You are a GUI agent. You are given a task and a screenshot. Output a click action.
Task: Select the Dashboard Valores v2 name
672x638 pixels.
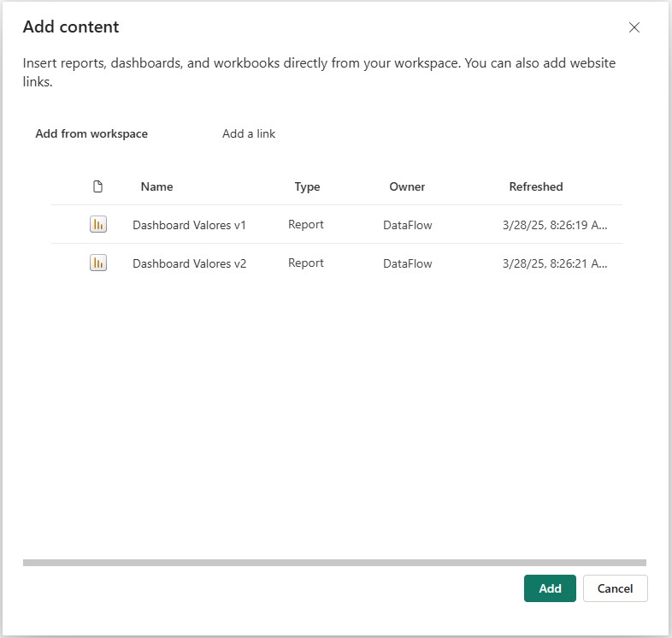pos(189,263)
